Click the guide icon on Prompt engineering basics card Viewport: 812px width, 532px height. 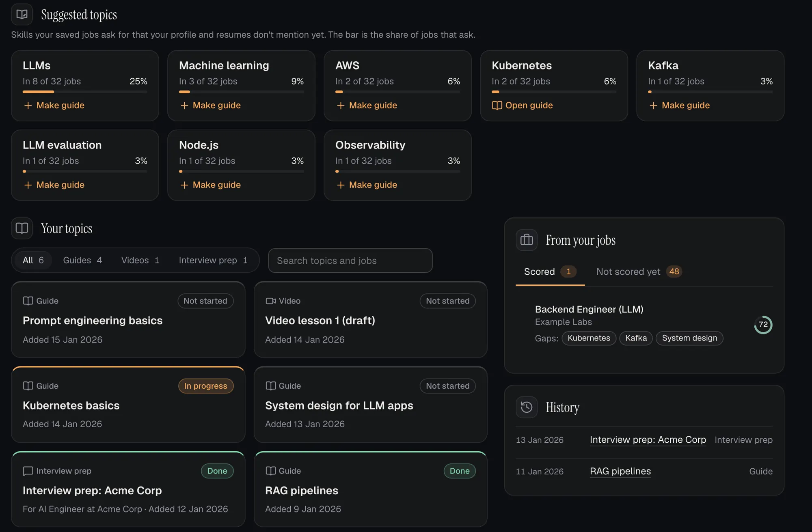28,301
